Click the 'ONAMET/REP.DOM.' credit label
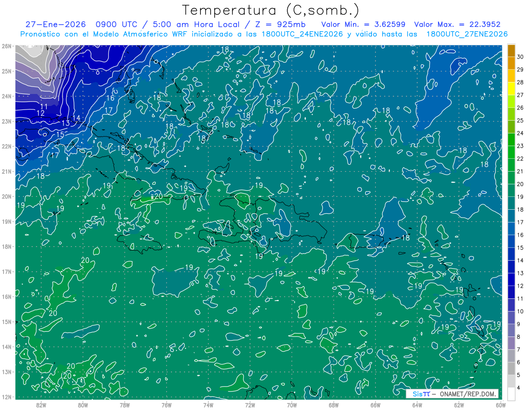The image size is (532, 411). (467, 394)
